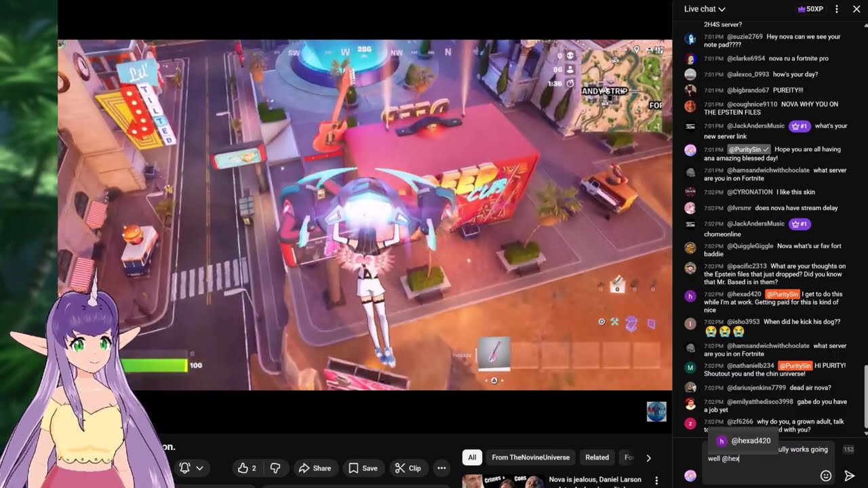Open @suzie2769's profile avatar
Viewport: 868px width, 488px height.
pyautogui.click(x=690, y=39)
